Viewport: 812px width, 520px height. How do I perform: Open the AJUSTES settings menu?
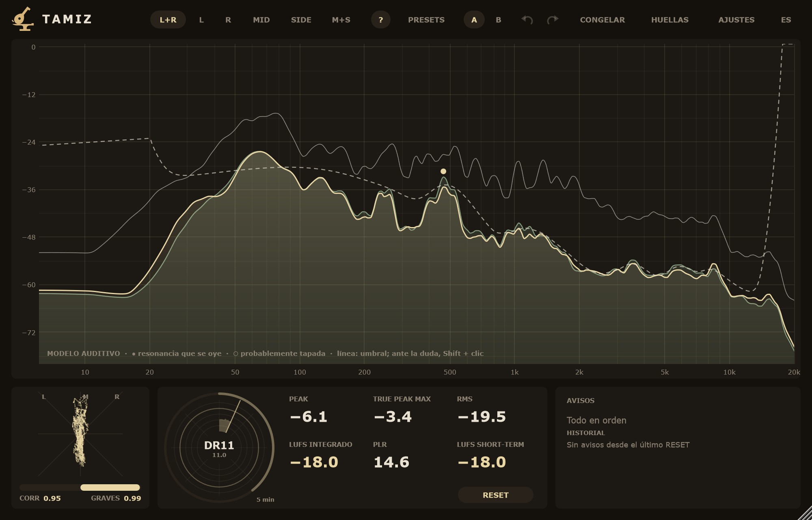(736, 19)
